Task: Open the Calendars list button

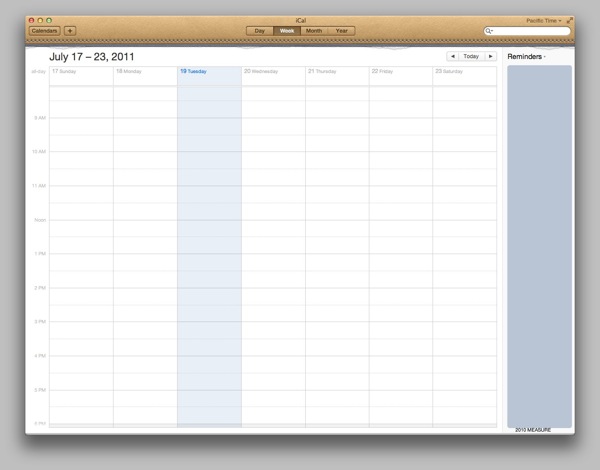Action: 44,31
